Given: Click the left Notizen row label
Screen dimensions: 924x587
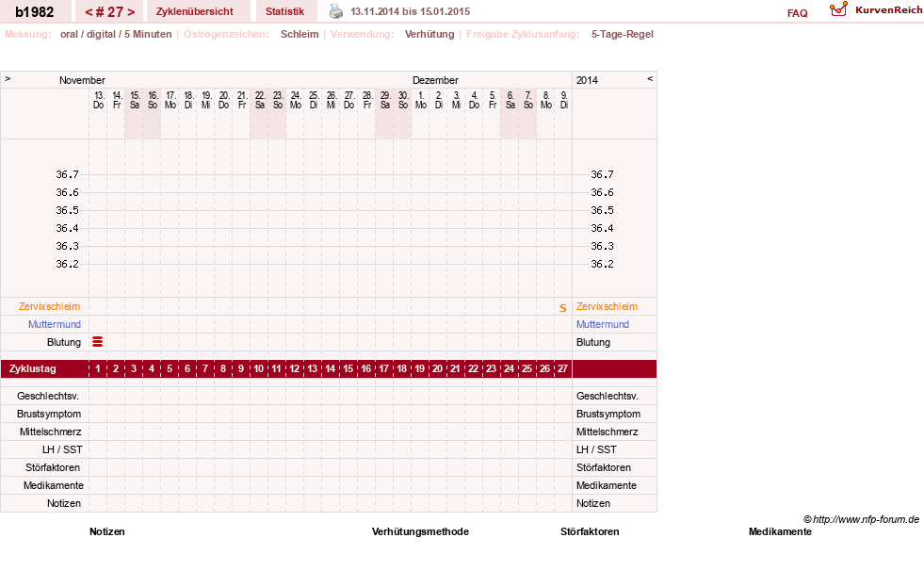Looking at the screenshot, I should (64, 503).
